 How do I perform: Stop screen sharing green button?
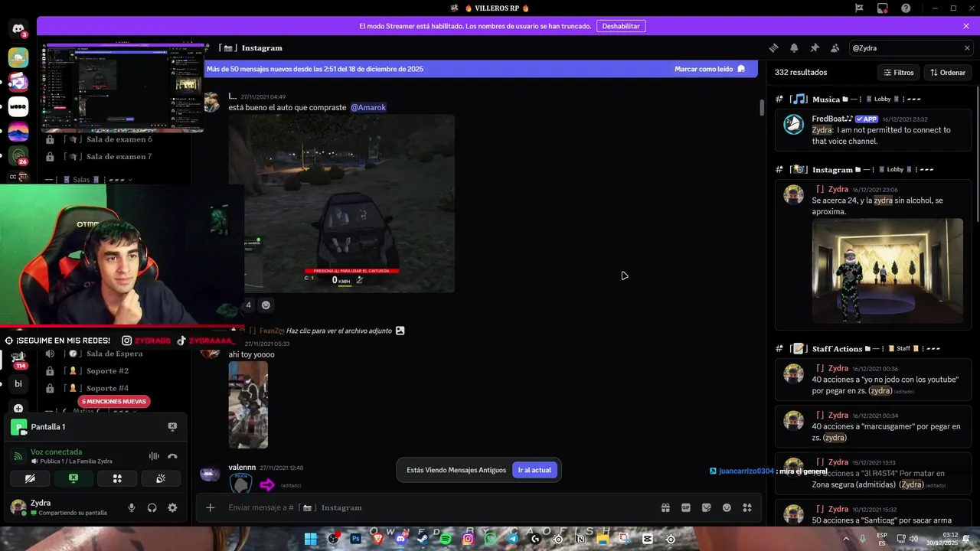pos(73,478)
